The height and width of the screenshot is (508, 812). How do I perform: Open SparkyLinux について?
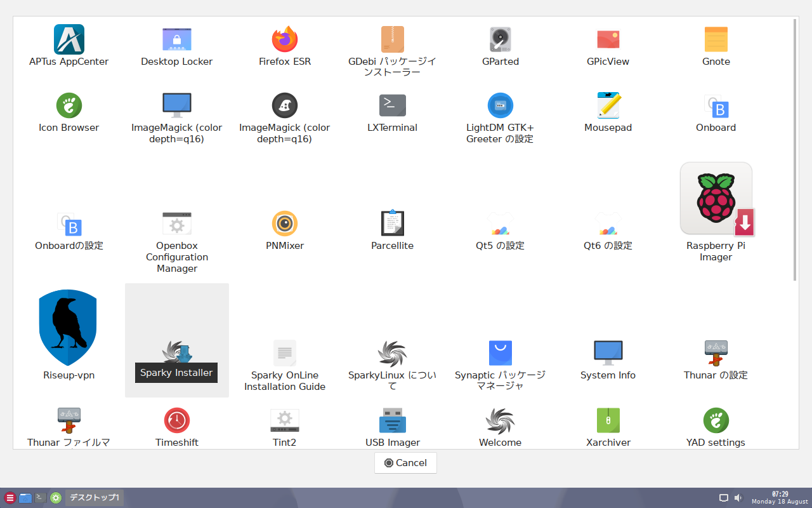tap(393, 365)
